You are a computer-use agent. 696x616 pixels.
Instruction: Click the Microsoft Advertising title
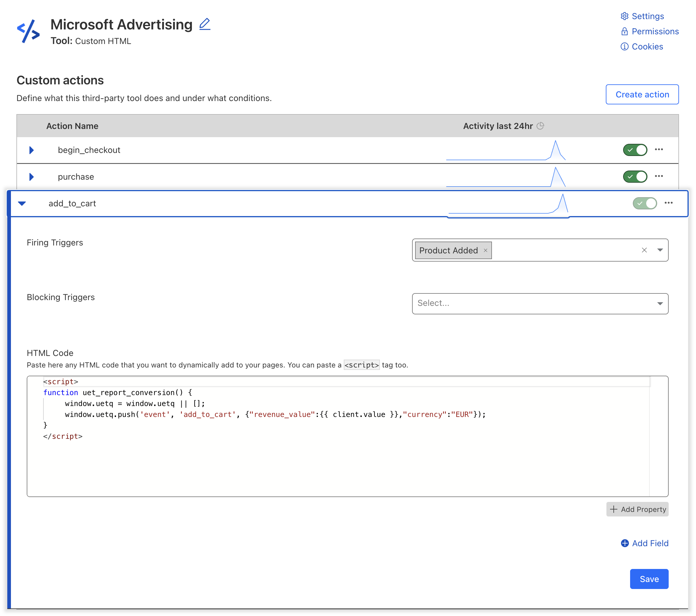[x=121, y=25]
